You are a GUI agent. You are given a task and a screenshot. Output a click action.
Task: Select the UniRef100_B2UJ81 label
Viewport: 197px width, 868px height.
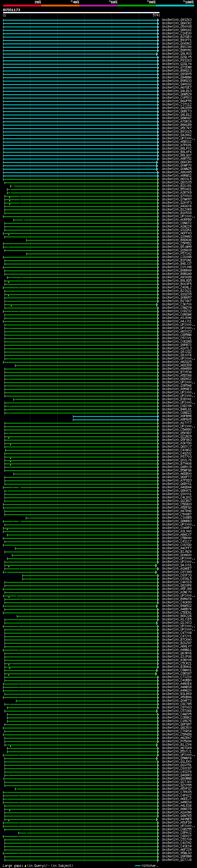pos(177,186)
